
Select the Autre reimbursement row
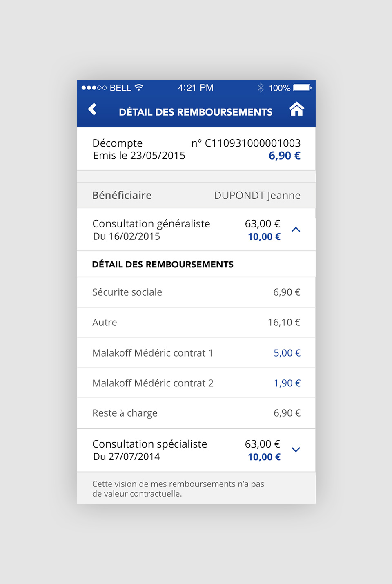click(196, 323)
